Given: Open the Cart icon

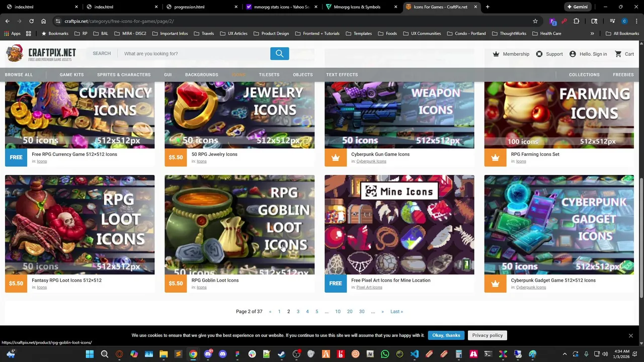Looking at the screenshot, I should tap(618, 54).
